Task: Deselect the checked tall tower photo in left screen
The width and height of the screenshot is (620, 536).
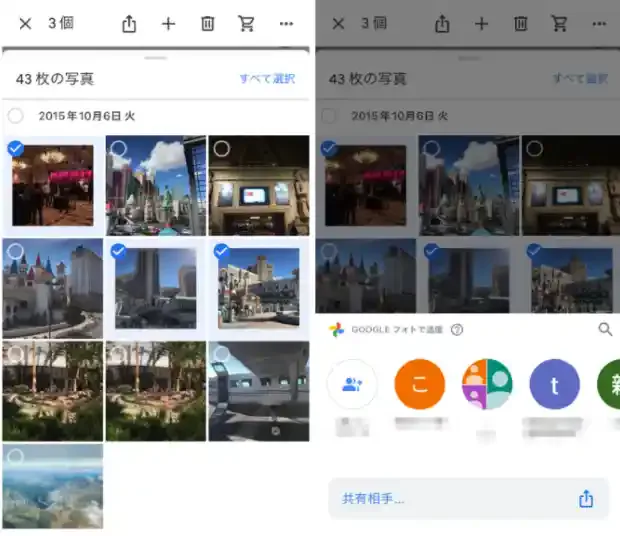Action: point(119,251)
